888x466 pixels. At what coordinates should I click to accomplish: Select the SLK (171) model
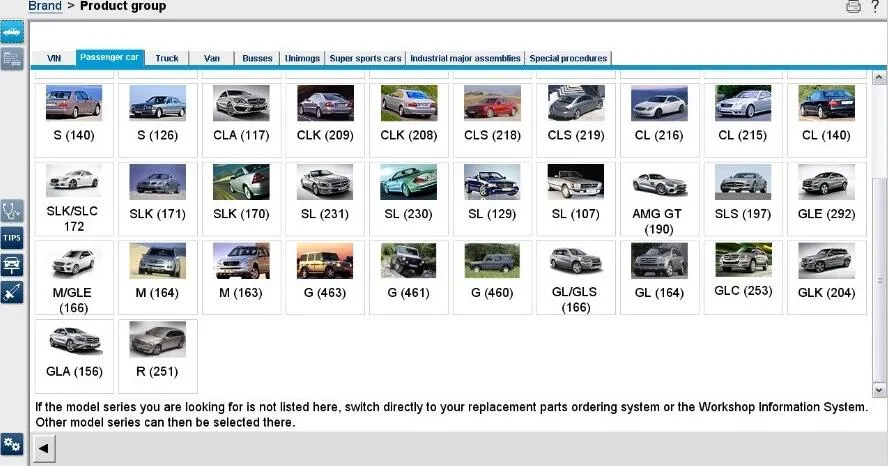point(157,199)
